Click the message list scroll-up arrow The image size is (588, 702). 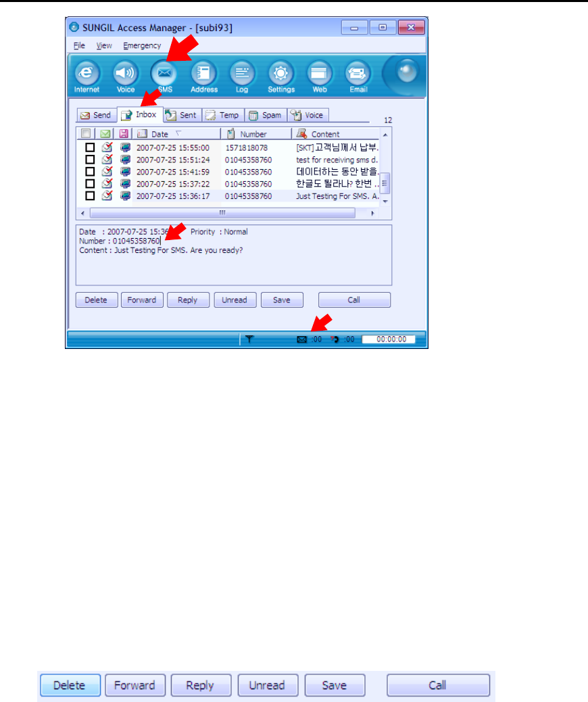385,135
